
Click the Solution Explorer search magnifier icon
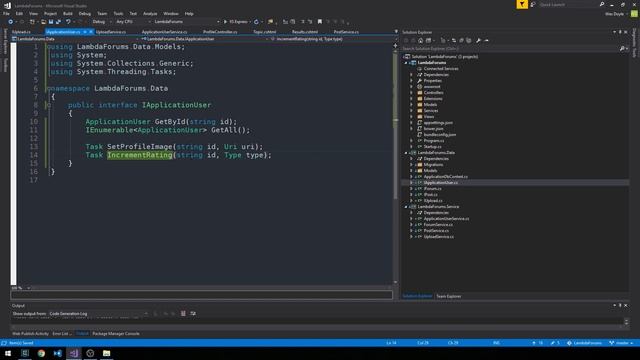pos(622,49)
